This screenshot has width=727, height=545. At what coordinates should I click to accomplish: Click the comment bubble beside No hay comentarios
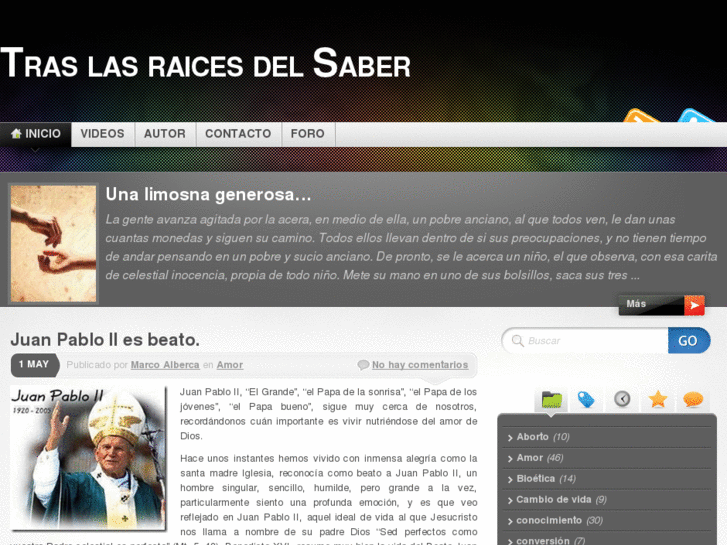363,365
